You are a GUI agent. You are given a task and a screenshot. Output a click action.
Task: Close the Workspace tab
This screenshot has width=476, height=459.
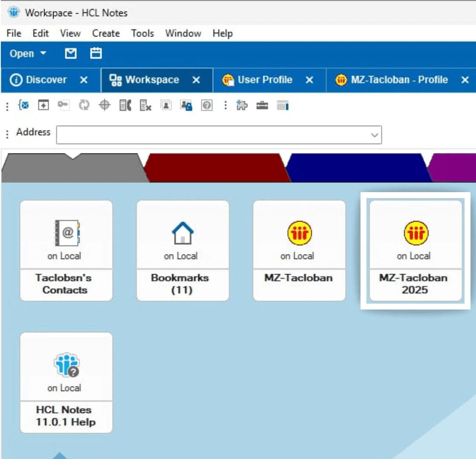(197, 80)
